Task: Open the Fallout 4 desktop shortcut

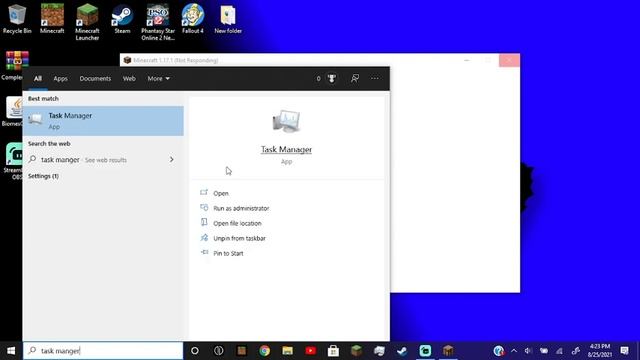Action: point(193,18)
